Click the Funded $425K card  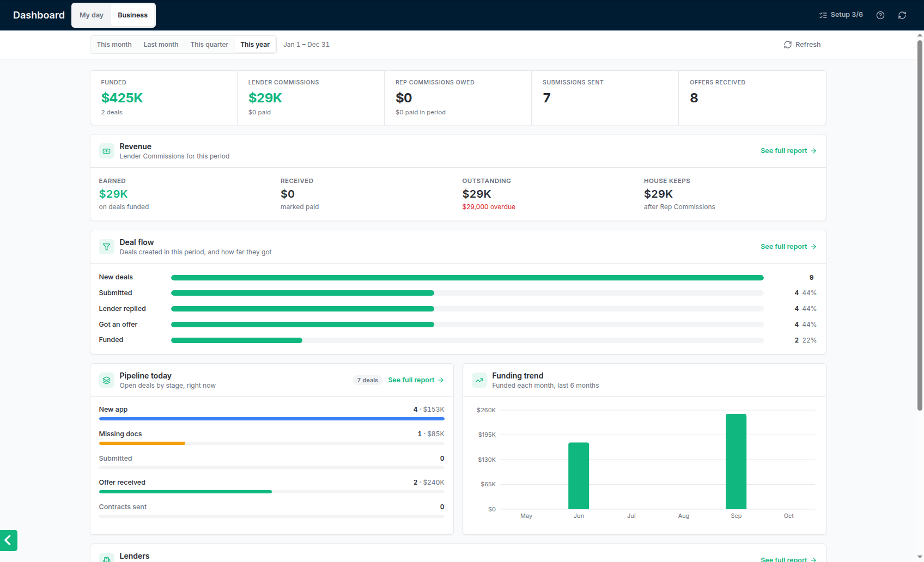(163, 98)
